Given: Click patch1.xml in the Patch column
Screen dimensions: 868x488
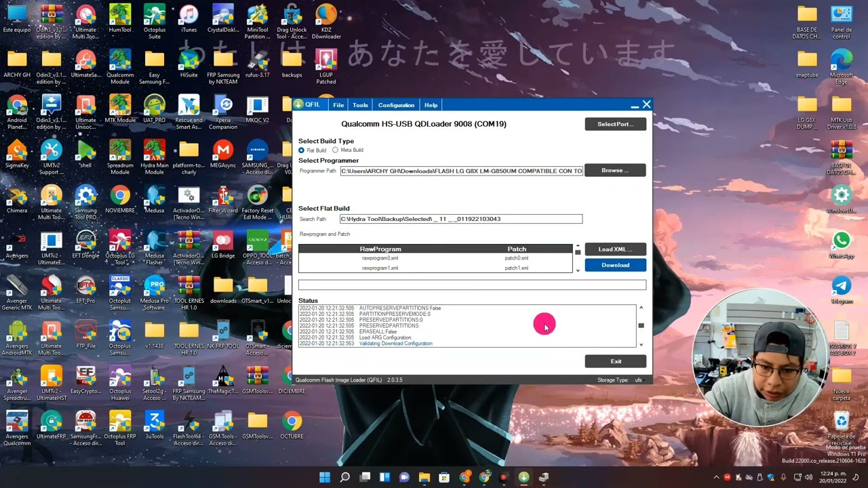Looking at the screenshot, I should (x=517, y=268).
